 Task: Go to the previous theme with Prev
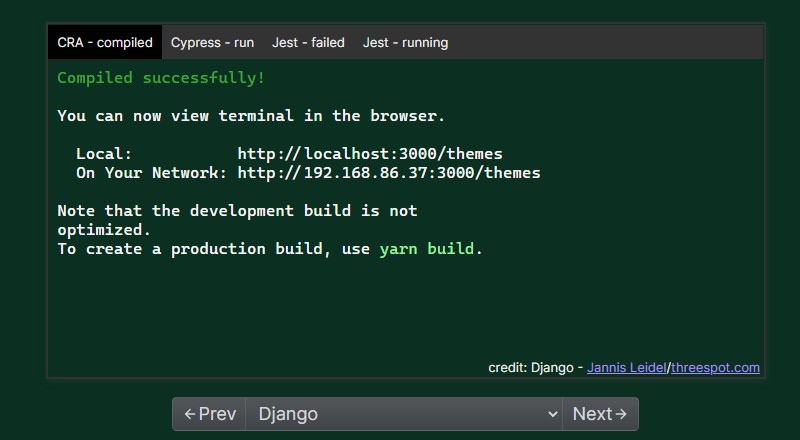[209, 414]
